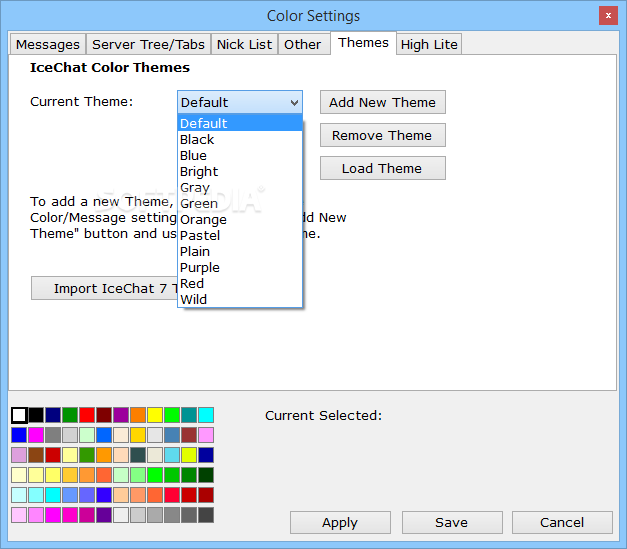Select the Orange theme option
627x549 pixels.
point(240,220)
